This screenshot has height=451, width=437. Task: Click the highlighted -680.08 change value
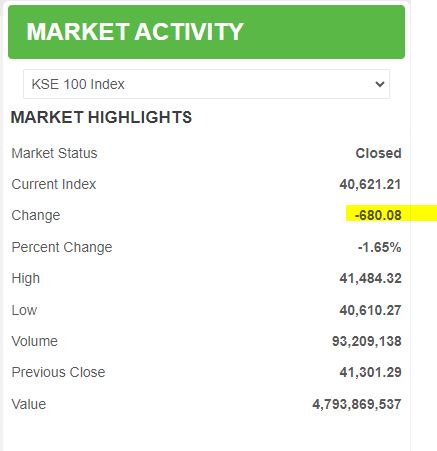(x=378, y=215)
